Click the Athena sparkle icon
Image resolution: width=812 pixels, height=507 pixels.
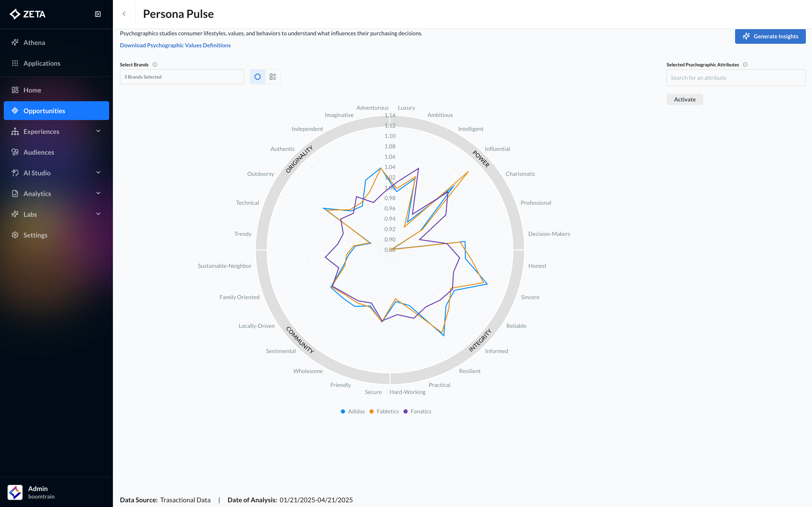tap(15, 42)
